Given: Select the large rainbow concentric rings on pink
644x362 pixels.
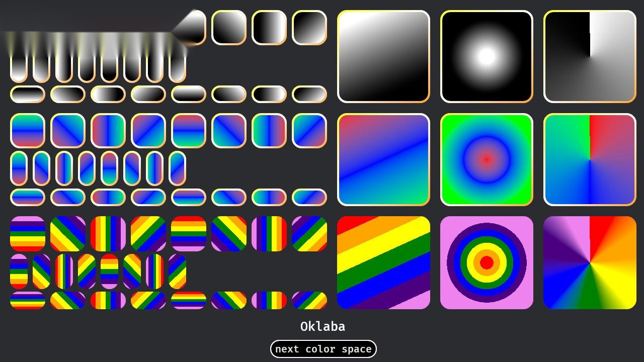Looking at the screenshot, I should coord(487,262).
